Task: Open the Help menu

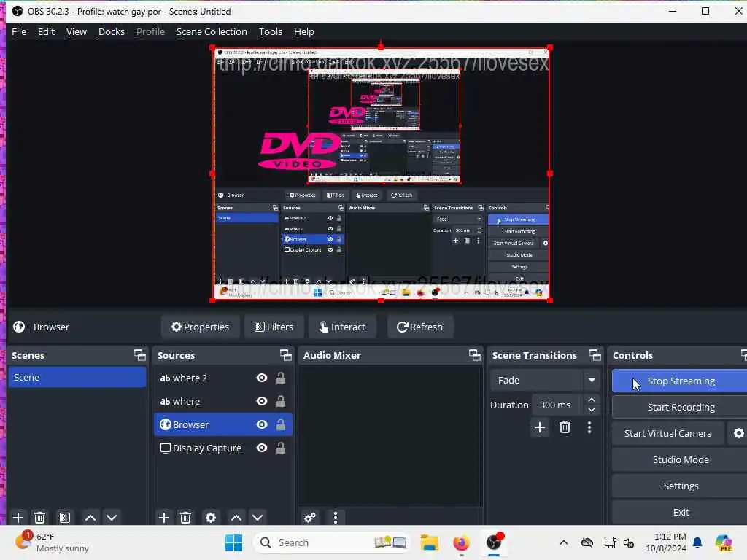Action: pyautogui.click(x=304, y=32)
